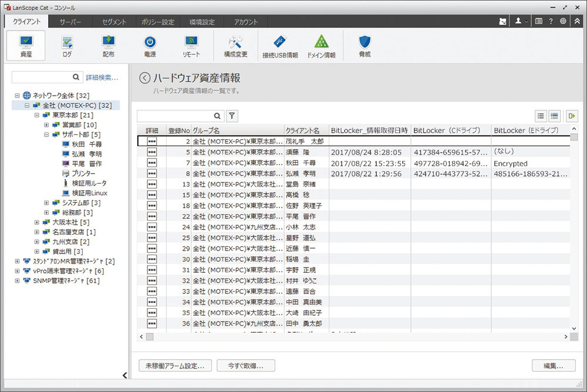Select the row for 田中 勇太郎
The height and width of the screenshot is (392, 587).
click(x=353, y=323)
